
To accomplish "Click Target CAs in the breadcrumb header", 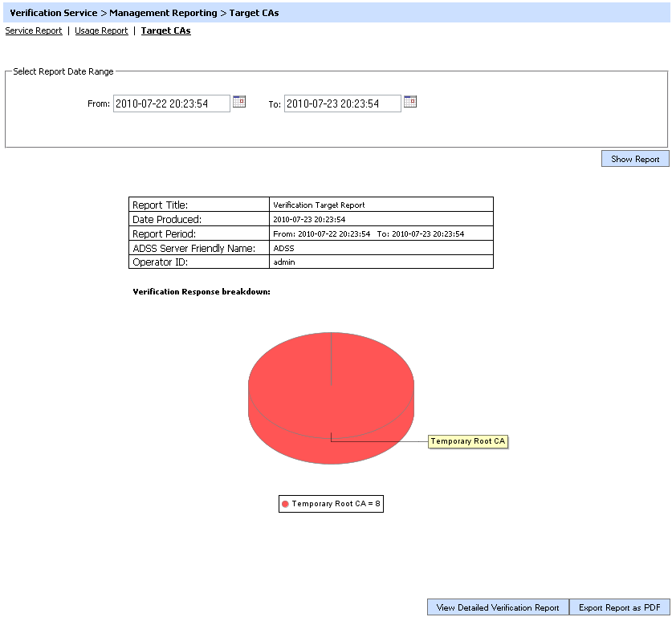I will [x=254, y=13].
